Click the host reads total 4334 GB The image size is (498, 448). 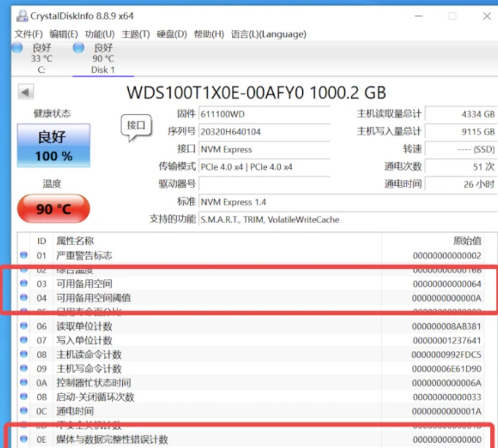[x=461, y=114]
